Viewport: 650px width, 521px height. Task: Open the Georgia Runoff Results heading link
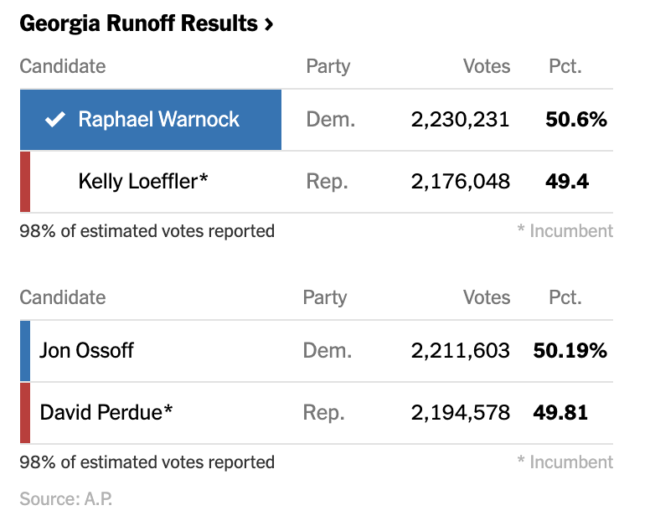[x=138, y=23]
